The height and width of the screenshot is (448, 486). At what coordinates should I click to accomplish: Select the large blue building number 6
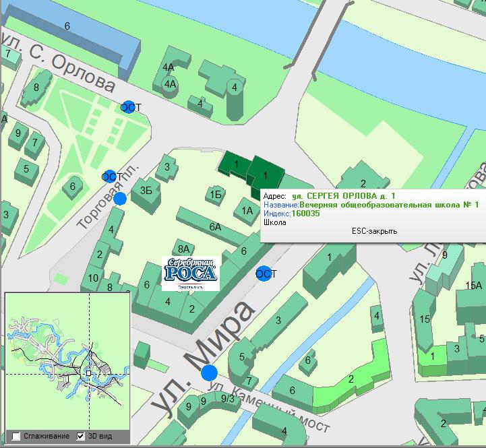pyautogui.click(x=67, y=27)
